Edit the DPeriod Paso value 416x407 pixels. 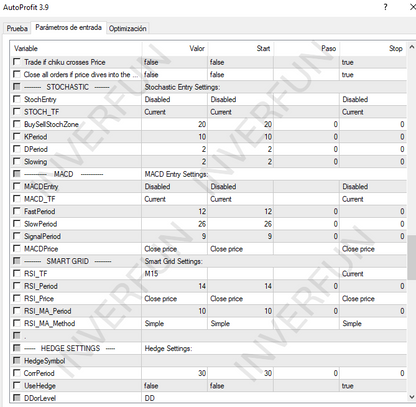click(x=307, y=149)
